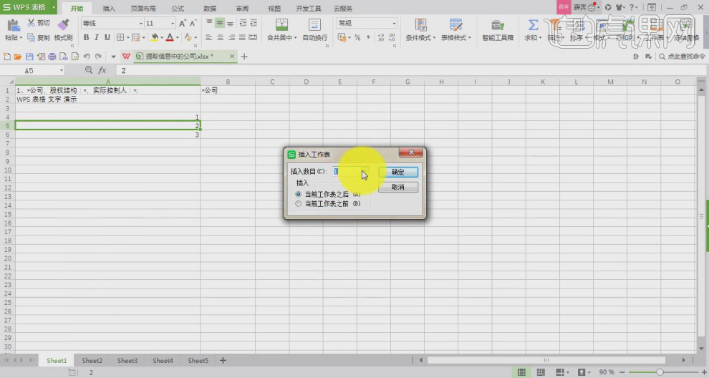
Task: Open the Sheet2 worksheet tab
Action: click(x=92, y=360)
